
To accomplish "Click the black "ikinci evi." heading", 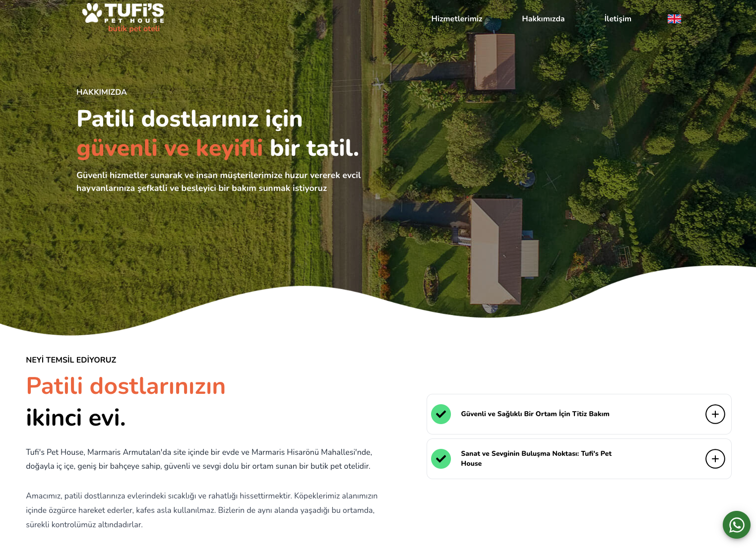I will 75,418.
